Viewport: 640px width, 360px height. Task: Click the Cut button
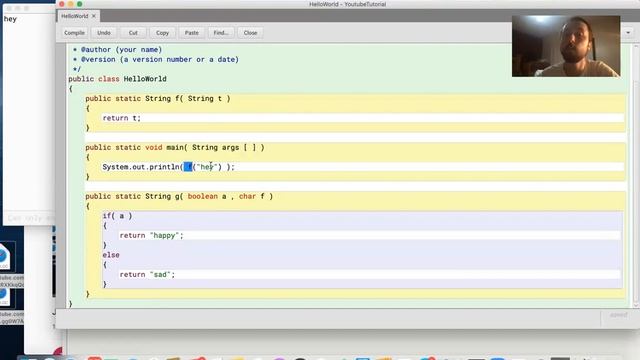point(133,33)
